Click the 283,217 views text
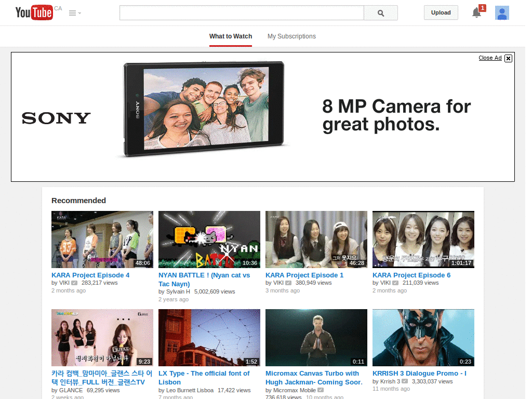The width and height of the screenshot is (532, 399). pos(99,283)
